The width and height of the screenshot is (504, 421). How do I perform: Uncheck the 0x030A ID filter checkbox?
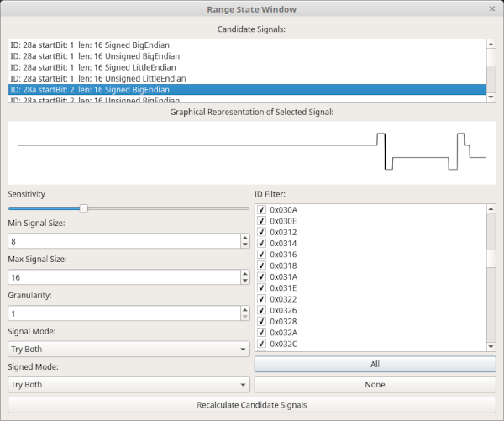tap(261, 210)
